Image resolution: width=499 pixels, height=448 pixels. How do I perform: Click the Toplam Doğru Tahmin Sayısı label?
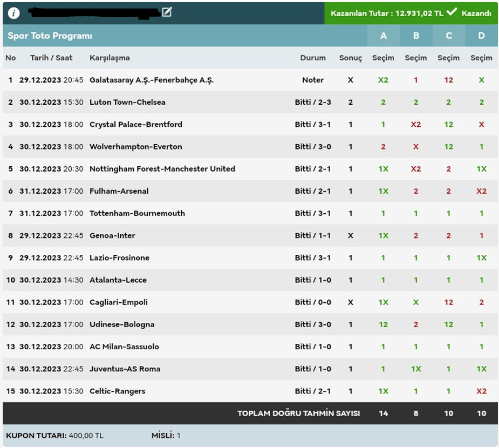click(298, 413)
